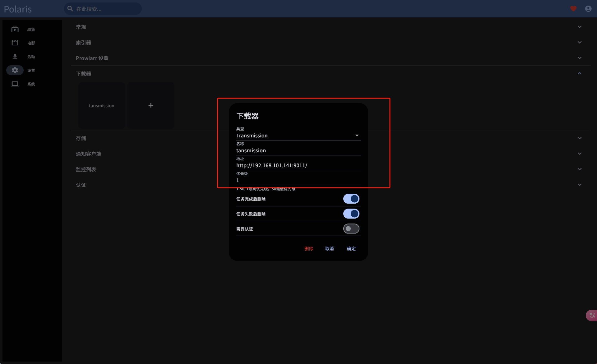The image size is (597, 364).
Task: Open the tansmission downloader card
Action: click(102, 105)
